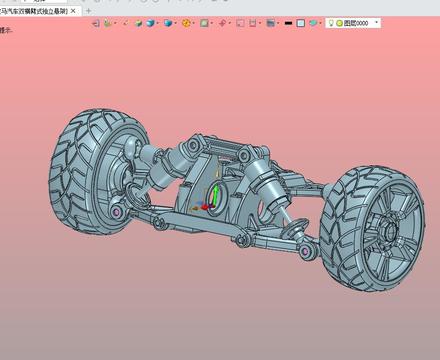Add a new tab with plus button
440x360 pixels.
coord(88,11)
